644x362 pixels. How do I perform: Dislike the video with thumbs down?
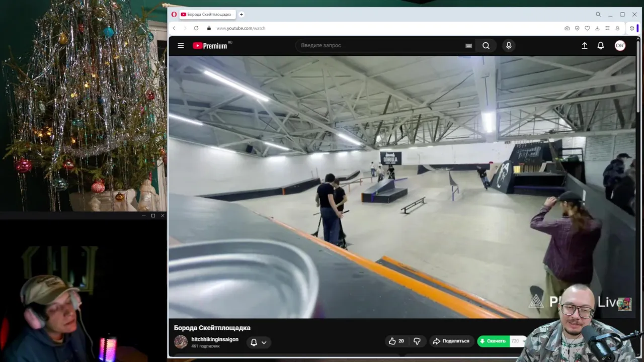[x=417, y=341]
